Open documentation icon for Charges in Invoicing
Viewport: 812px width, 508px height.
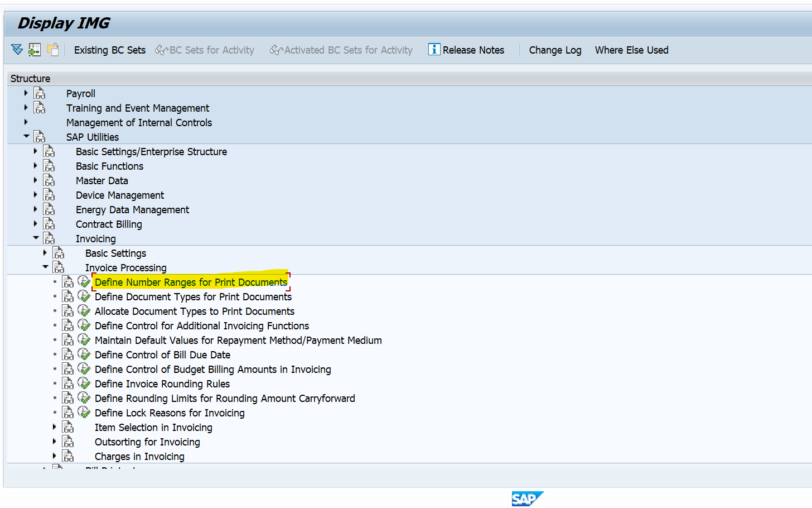(x=68, y=456)
